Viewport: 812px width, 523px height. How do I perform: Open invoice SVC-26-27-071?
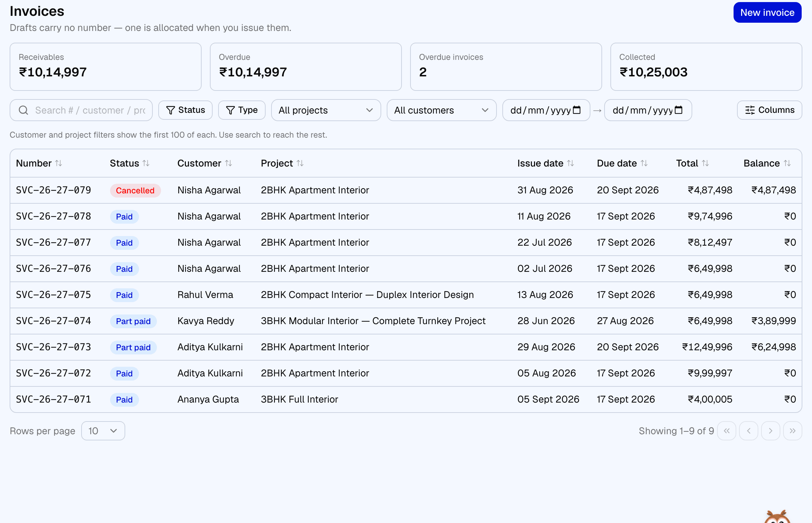(x=53, y=399)
